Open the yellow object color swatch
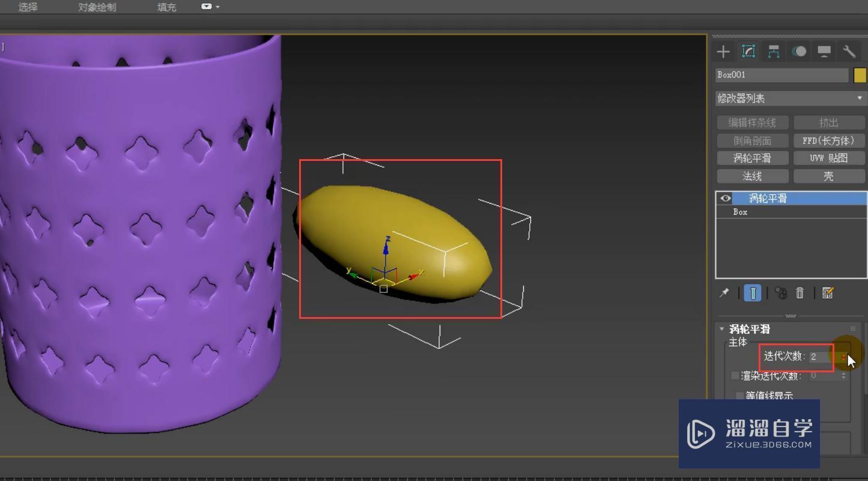Viewport: 868px width, 481px height. click(x=860, y=75)
